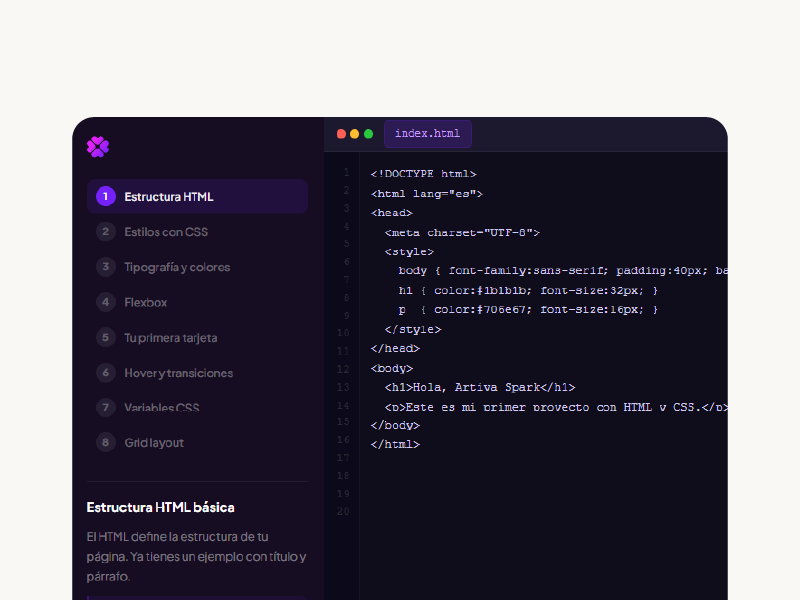Click the number 8 circle beside Grid layout
Image resolution: width=800 pixels, height=600 pixels.
[x=106, y=442]
